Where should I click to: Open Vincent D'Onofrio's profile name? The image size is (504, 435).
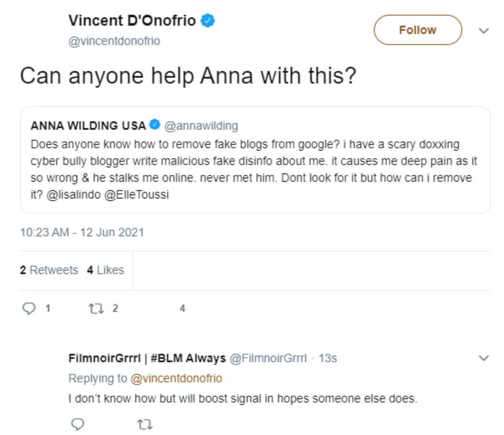pyautogui.click(x=132, y=21)
